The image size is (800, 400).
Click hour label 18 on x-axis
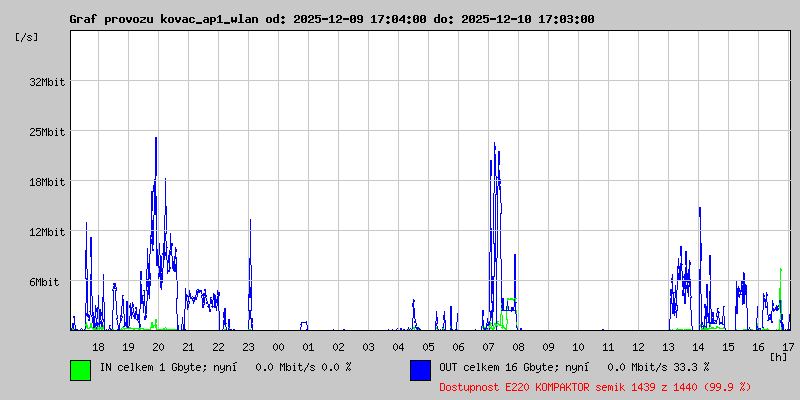pyautogui.click(x=98, y=347)
